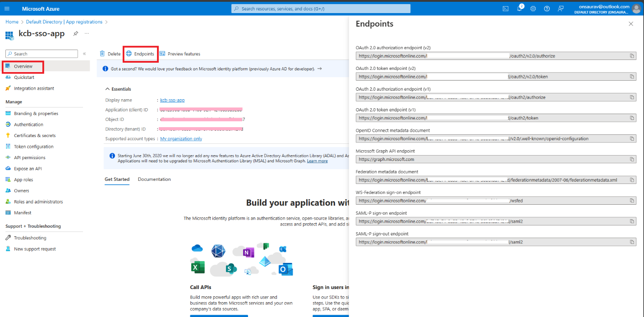Click the Learn more link in ADAL notice

[x=317, y=161]
